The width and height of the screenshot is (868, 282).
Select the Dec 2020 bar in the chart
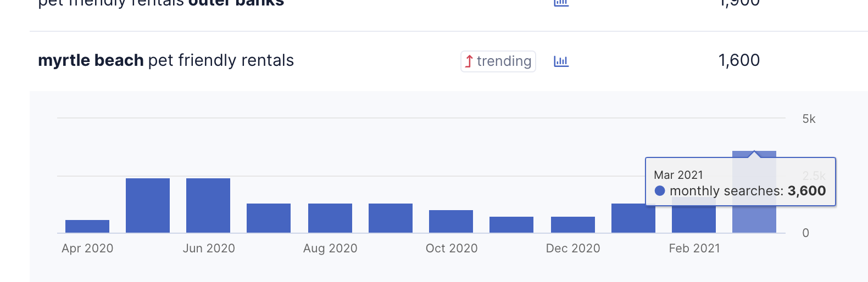pyautogui.click(x=573, y=224)
